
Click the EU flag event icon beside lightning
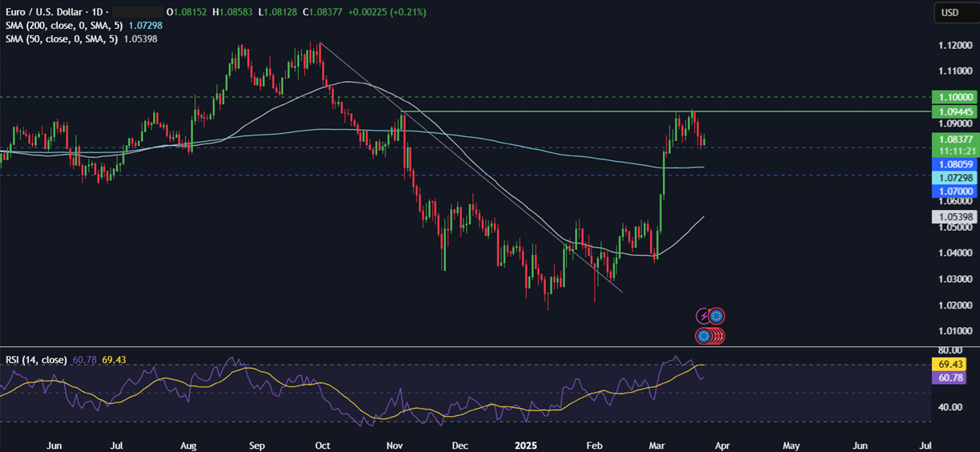pos(717,316)
